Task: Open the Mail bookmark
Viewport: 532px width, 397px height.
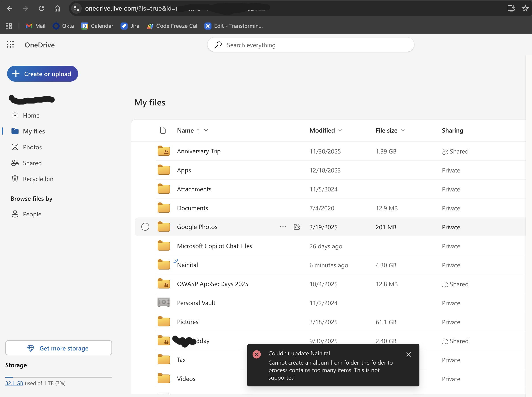Action: (36, 26)
